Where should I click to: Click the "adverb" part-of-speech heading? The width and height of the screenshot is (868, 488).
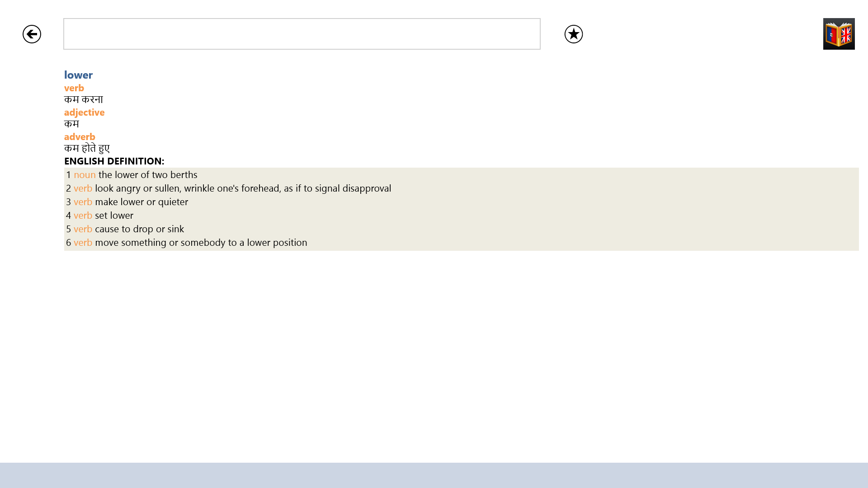click(80, 137)
